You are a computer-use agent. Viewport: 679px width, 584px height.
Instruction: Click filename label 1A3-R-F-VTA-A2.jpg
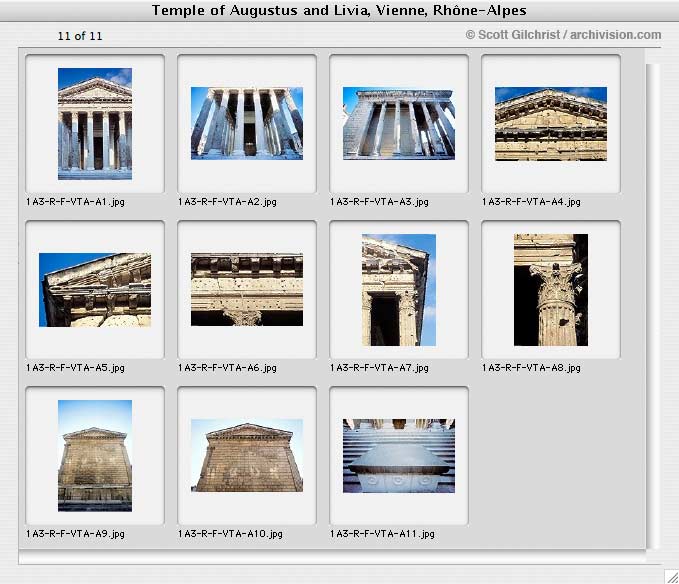point(227,202)
